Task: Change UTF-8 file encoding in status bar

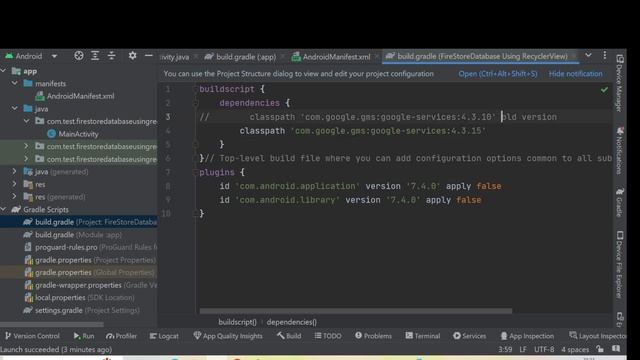Action: (x=544, y=349)
